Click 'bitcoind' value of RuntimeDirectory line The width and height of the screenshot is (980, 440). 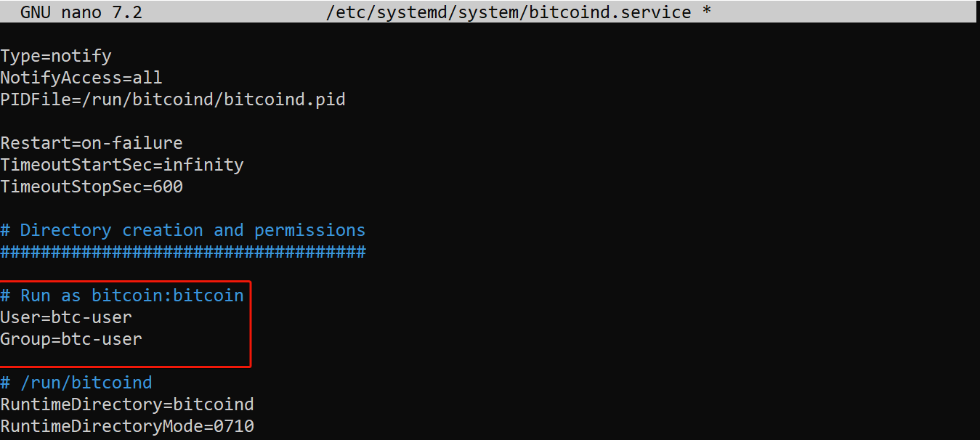pyautogui.click(x=213, y=404)
